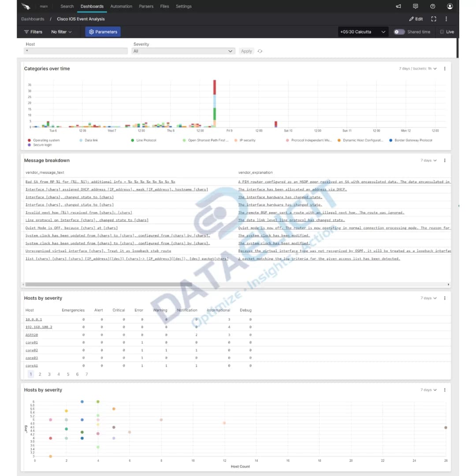Click the fullscreen icon next to Edit
Viewport: 476px width, 476px height.
point(434,19)
